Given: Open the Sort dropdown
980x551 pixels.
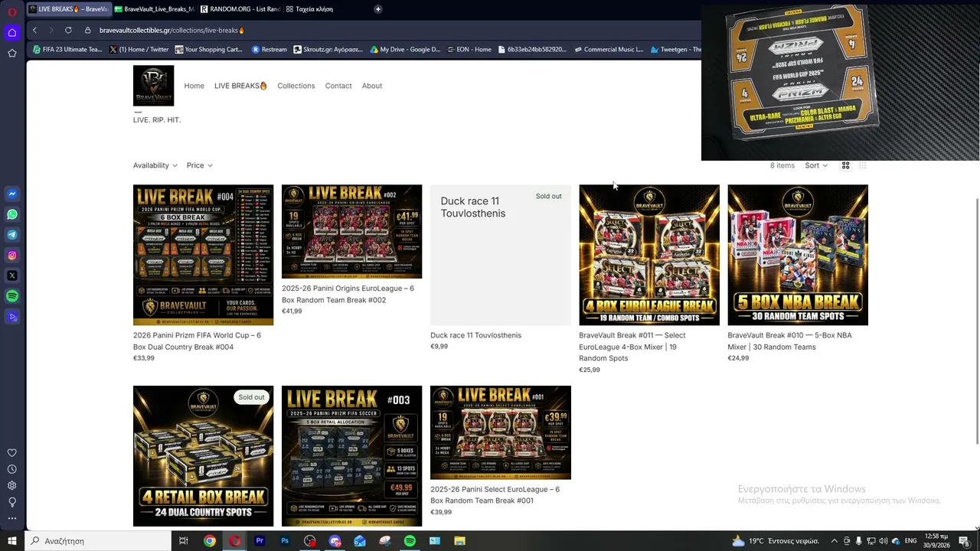Looking at the screenshot, I should click(x=816, y=165).
